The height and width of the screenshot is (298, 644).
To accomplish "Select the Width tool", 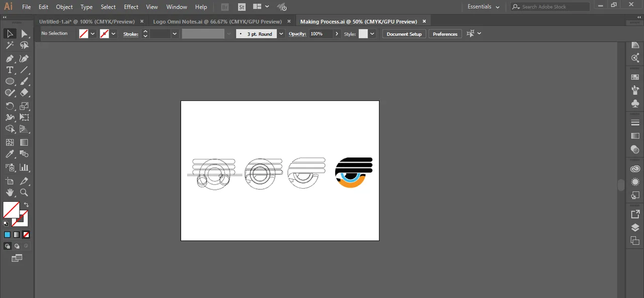I will (x=10, y=117).
